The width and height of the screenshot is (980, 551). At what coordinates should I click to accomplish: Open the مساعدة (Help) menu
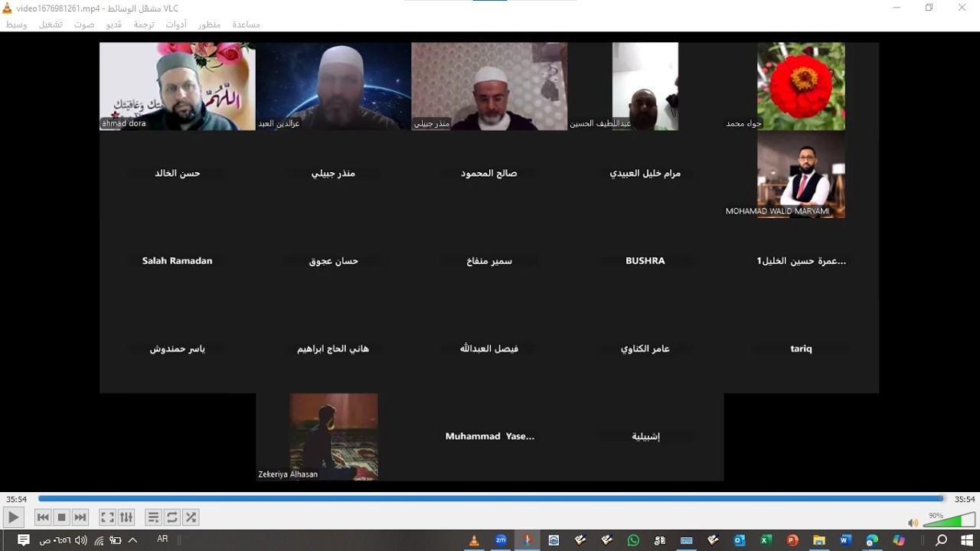(x=247, y=24)
